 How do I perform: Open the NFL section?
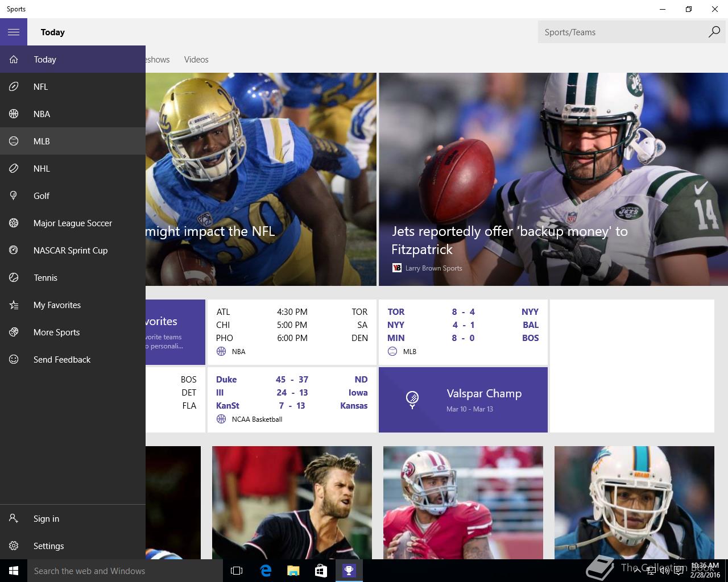73,86
